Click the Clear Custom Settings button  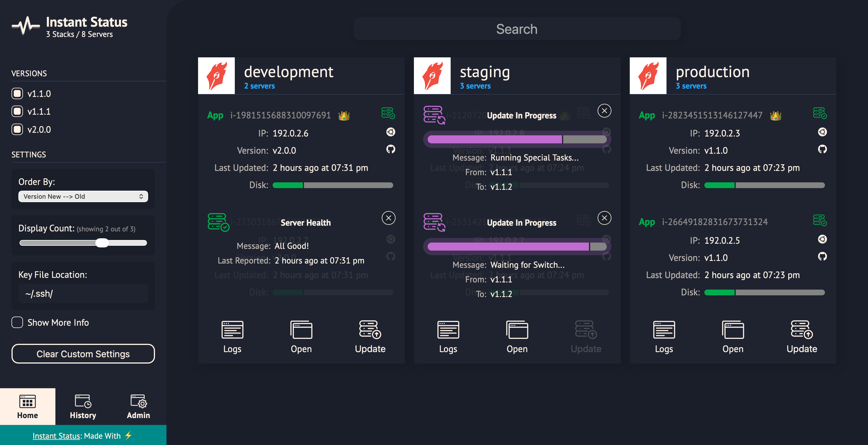83,354
